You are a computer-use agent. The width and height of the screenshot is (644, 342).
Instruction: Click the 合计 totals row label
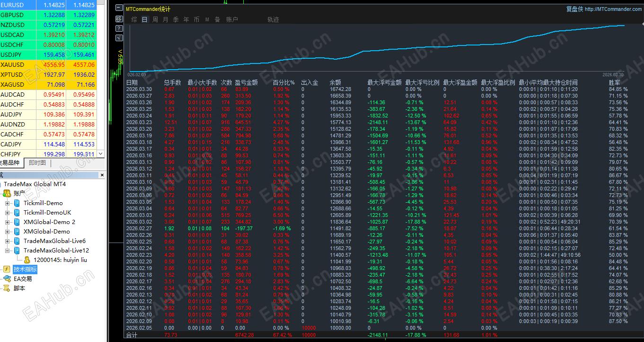tap(132, 335)
